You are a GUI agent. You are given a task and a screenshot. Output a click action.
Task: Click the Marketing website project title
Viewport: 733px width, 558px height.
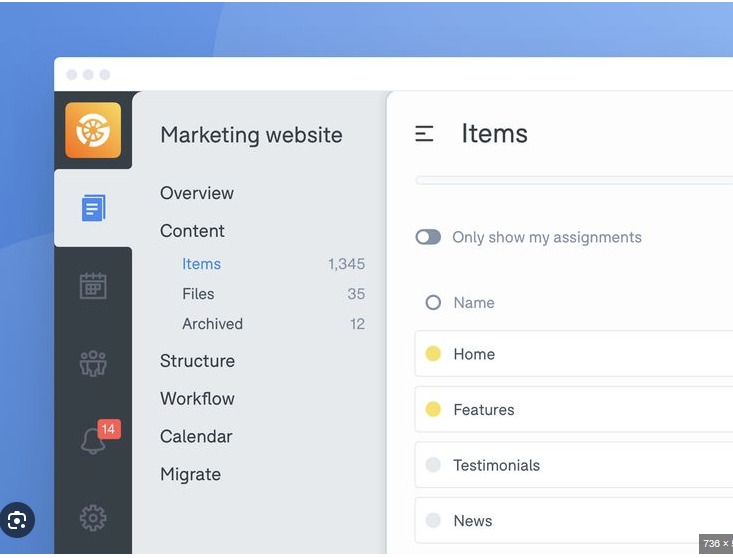click(251, 135)
